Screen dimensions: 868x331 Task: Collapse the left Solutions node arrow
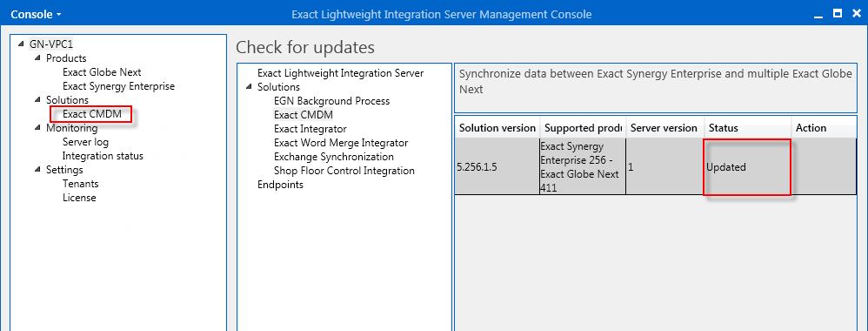(x=37, y=100)
